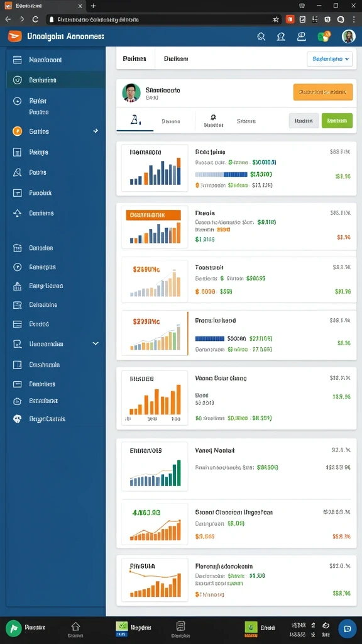Open the orange bar chart thumbnail in the fifth card
Image resolution: width=362 pixels, height=644 pixels.
[155, 399]
